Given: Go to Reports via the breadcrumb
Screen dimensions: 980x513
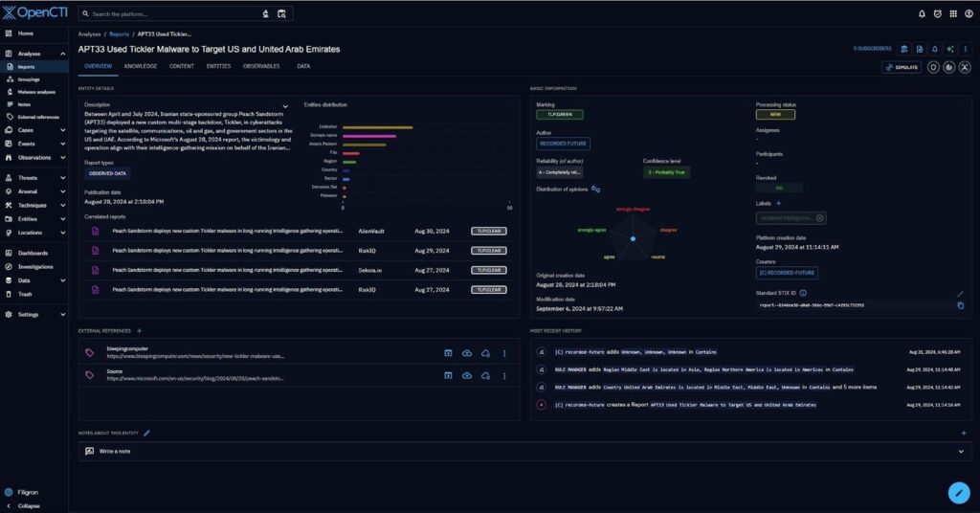Looking at the screenshot, I should pyautogui.click(x=119, y=34).
